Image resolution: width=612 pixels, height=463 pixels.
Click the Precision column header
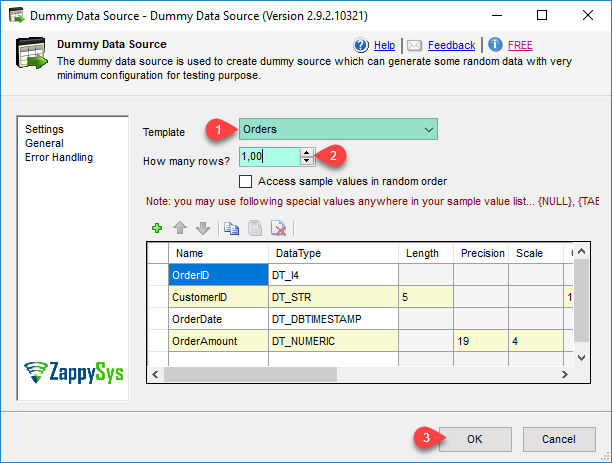click(x=481, y=253)
